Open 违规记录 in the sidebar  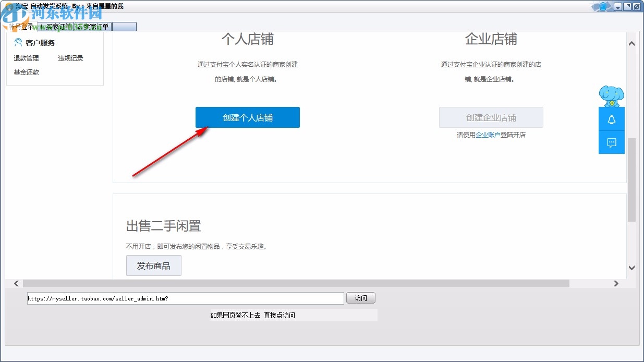pos(70,58)
